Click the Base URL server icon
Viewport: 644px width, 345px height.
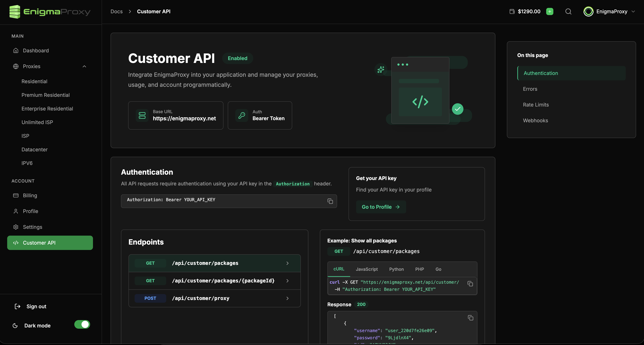pos(142,115)
